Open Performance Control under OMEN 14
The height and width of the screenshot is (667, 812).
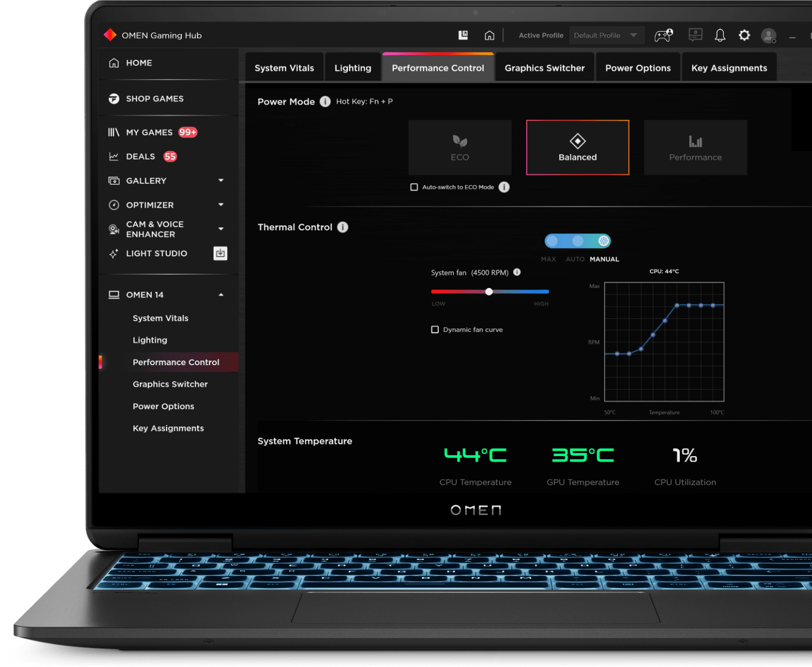coord(169,363)
